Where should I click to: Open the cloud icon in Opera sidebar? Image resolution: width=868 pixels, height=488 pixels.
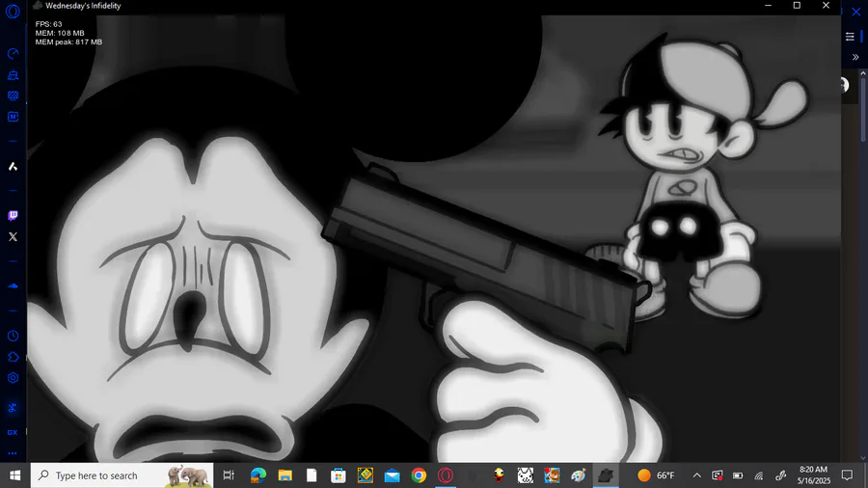[13, 286]
